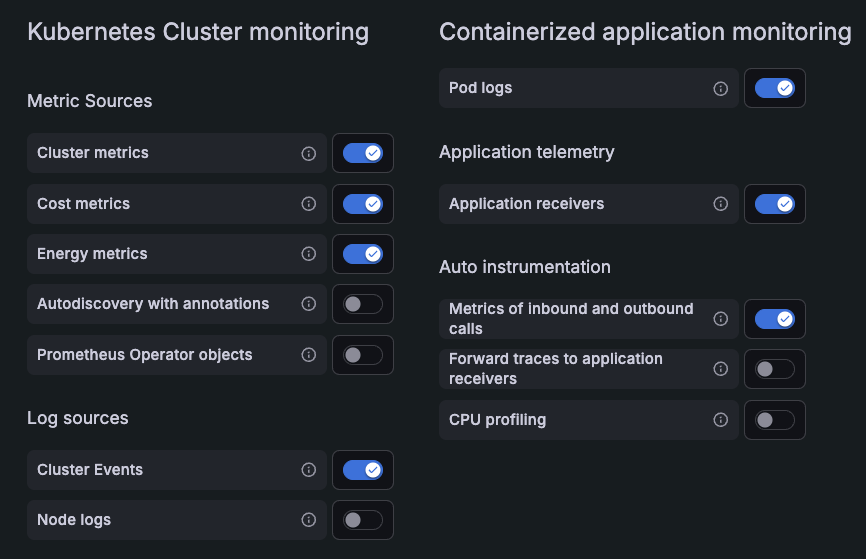The height and width of the screenshot is (559, 866).
Task: Click info icon beside Cost metrics
Action: point(308,204)
